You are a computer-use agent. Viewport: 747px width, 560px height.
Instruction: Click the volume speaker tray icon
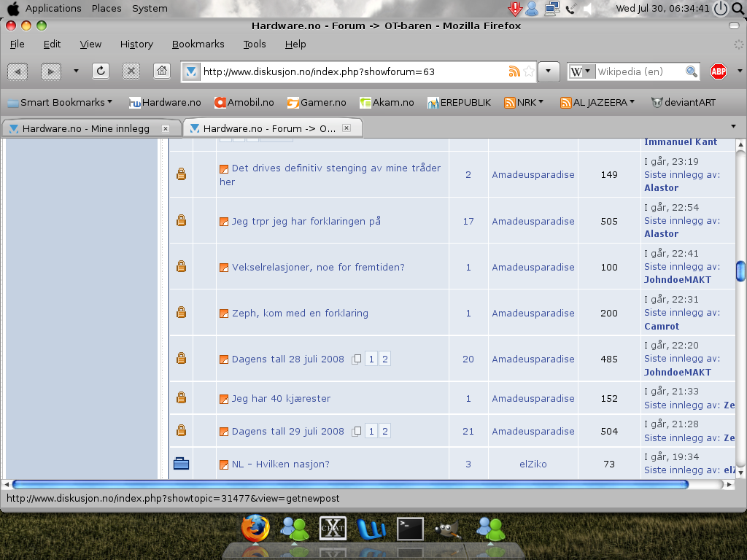(x=589, y=9)
